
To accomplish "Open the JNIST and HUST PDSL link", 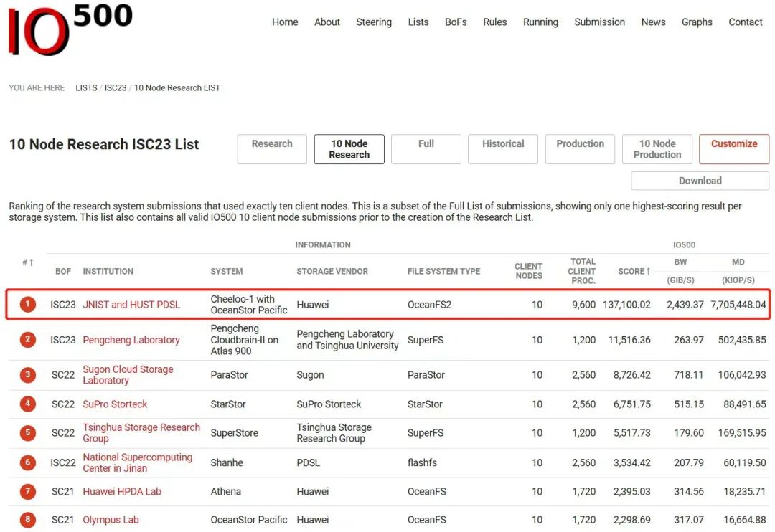I will 131,305.
